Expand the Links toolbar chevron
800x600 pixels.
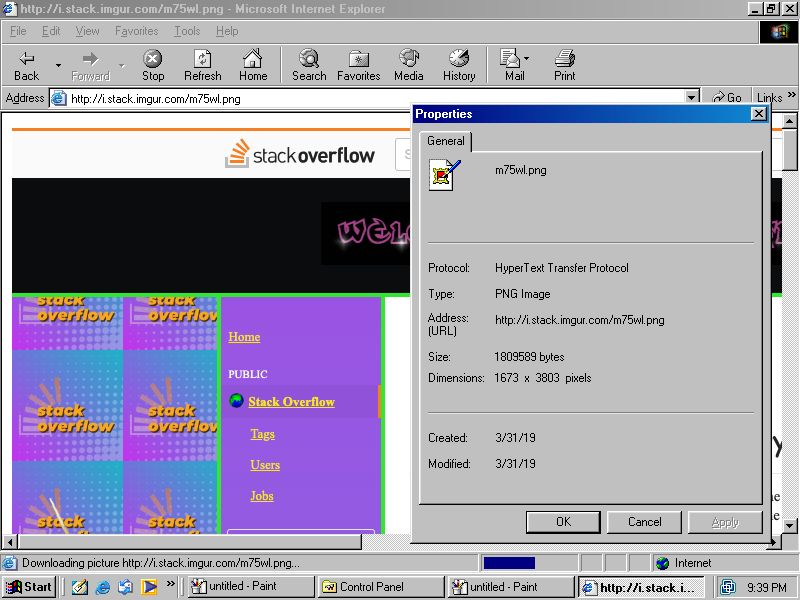point(791,97)
